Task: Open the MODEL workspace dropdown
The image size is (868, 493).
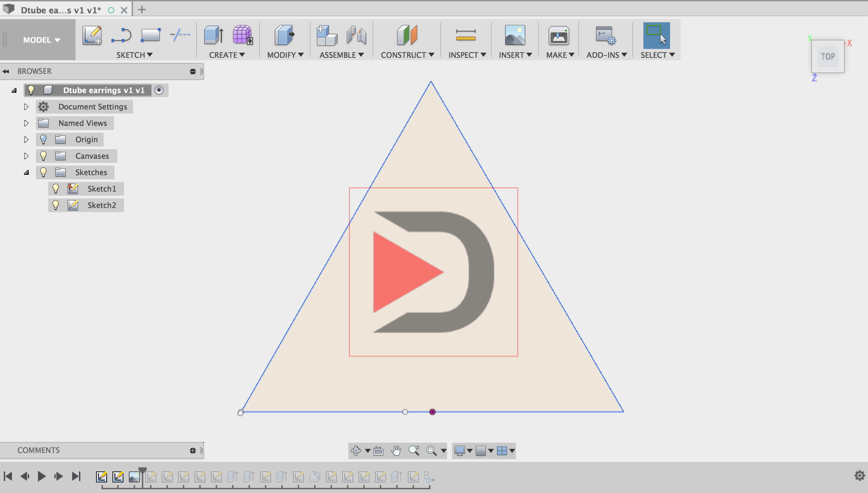Action: point(41,40)
